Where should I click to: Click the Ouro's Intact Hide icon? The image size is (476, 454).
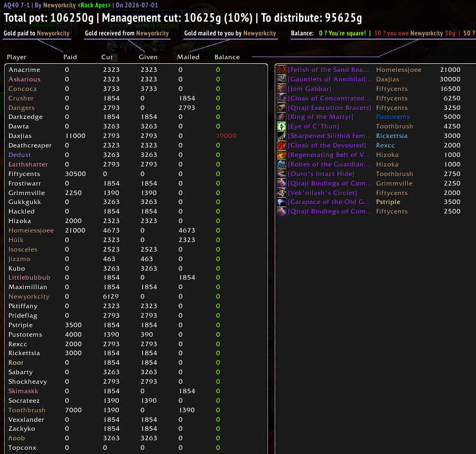tap(282, 174)
